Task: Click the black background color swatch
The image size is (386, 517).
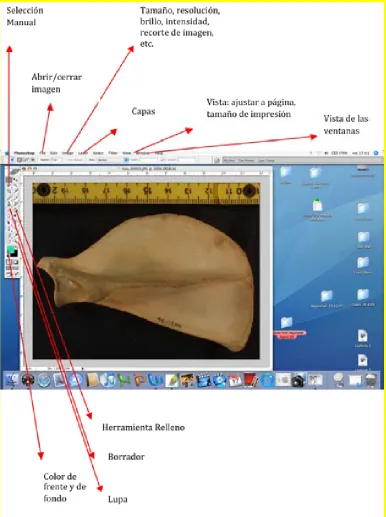Action: coord(14,254)
